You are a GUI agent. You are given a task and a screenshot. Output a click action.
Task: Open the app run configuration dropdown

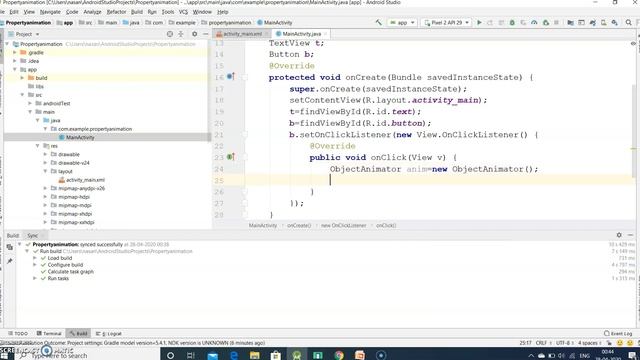tap(402, 22)
